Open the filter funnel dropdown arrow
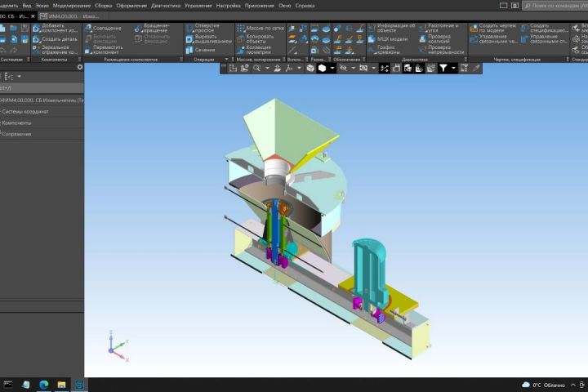The width and height of the screenshot is (588, 392). click(453, 69)
